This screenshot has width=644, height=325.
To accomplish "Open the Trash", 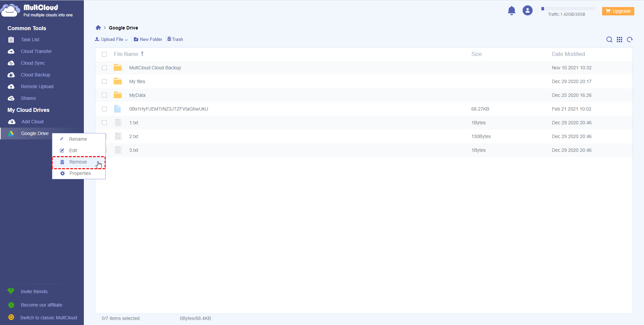I will tap(175, 39).
